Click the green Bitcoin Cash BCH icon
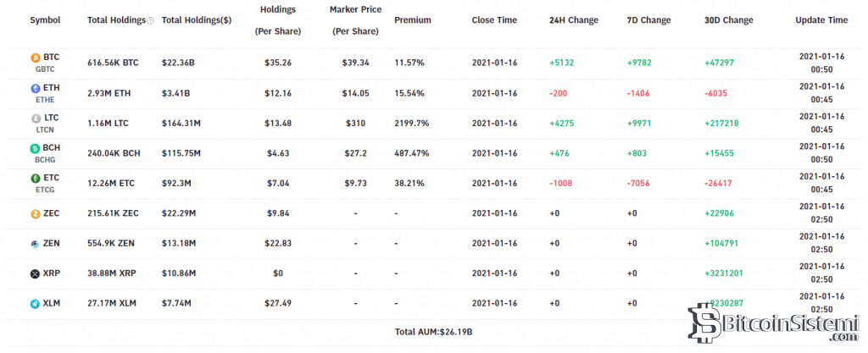Screen dimensions: 868x353 point(36,148)
